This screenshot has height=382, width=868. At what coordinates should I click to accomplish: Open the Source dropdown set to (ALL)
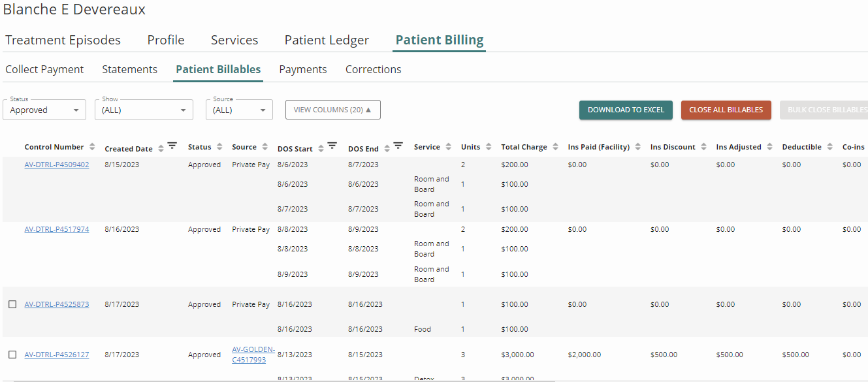[x=239, y=110]
